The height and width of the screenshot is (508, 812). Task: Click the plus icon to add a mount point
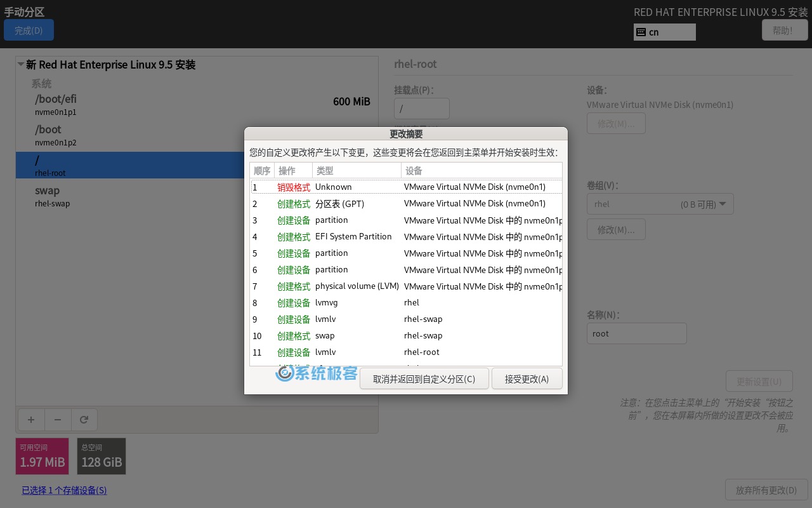pyautogui.click(x=31, y=419)
